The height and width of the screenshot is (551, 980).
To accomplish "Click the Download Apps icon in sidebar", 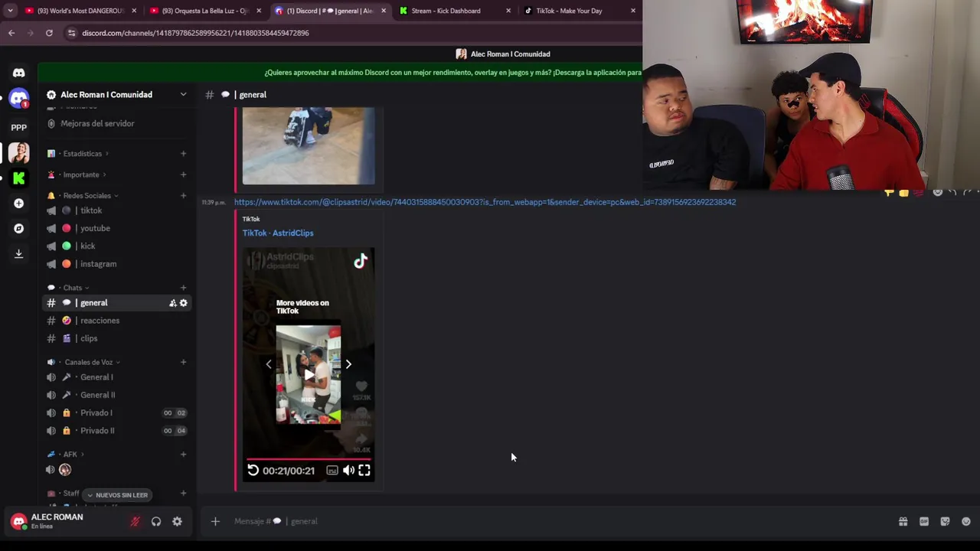I will pyautogui.click(x=19, y=253).
